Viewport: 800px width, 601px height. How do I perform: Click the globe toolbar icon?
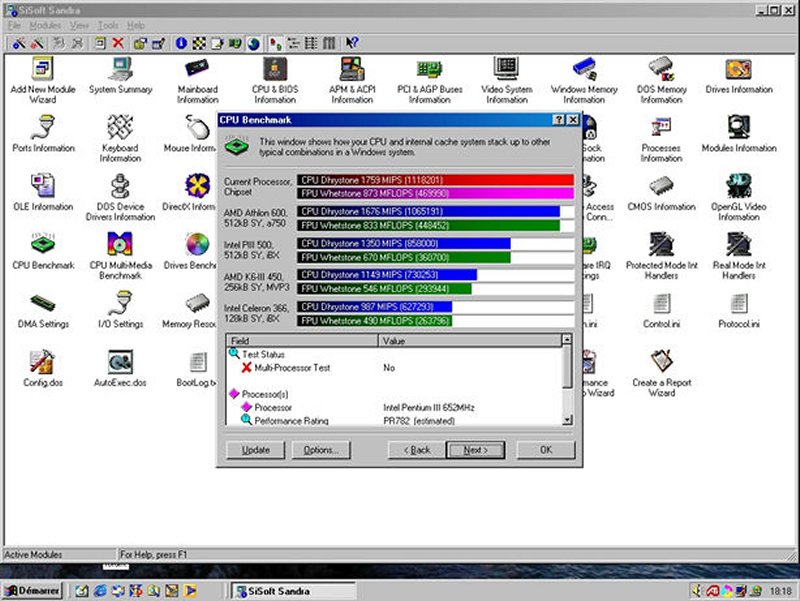[254, 43]
